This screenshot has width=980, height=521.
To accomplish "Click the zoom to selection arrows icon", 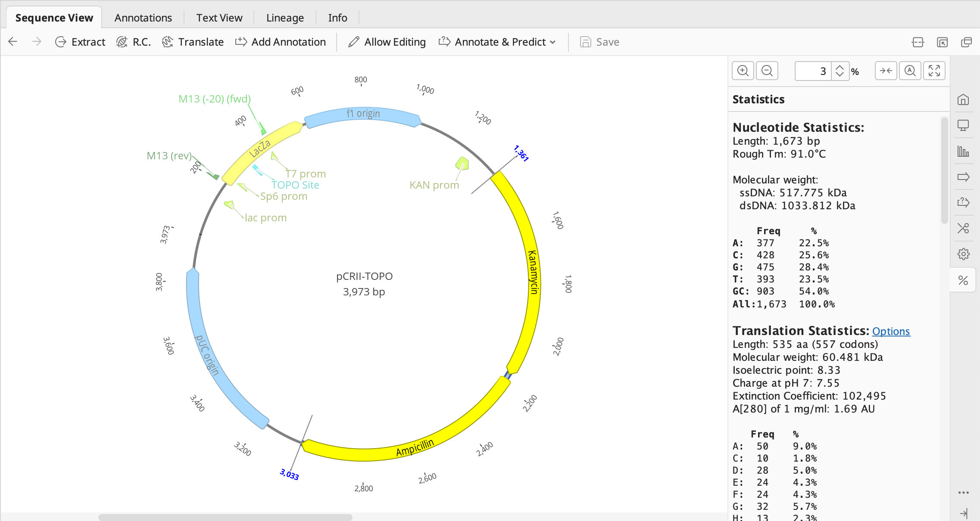I will (x=886, y=71).
